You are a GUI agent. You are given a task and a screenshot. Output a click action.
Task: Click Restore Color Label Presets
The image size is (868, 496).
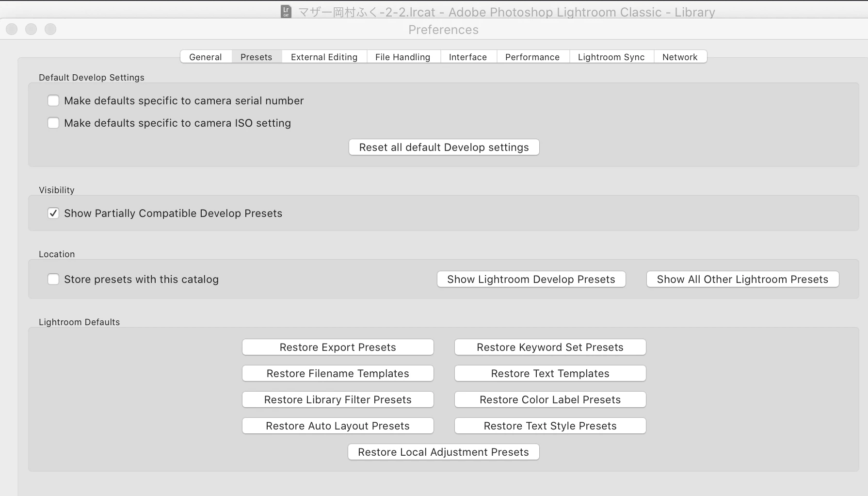pos(550,399)
